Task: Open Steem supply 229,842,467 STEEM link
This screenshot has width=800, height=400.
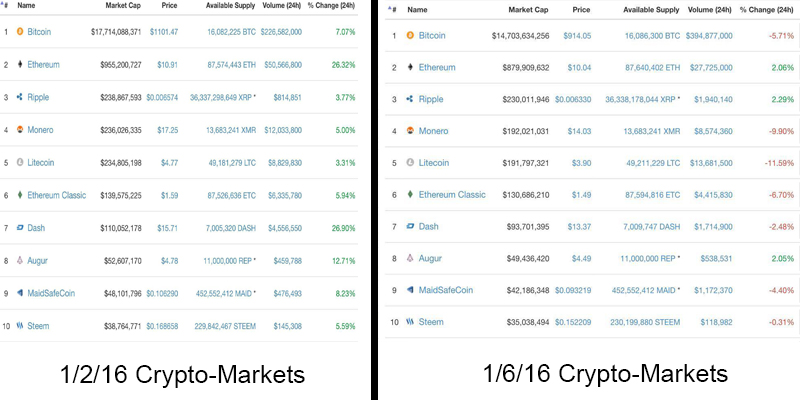Action: click(225, 326)
